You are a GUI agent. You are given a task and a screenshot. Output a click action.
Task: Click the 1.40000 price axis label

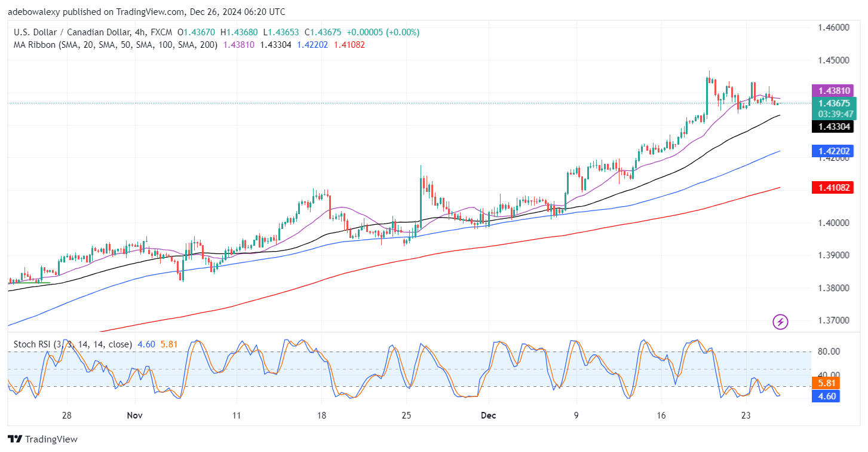click(833, 222)
